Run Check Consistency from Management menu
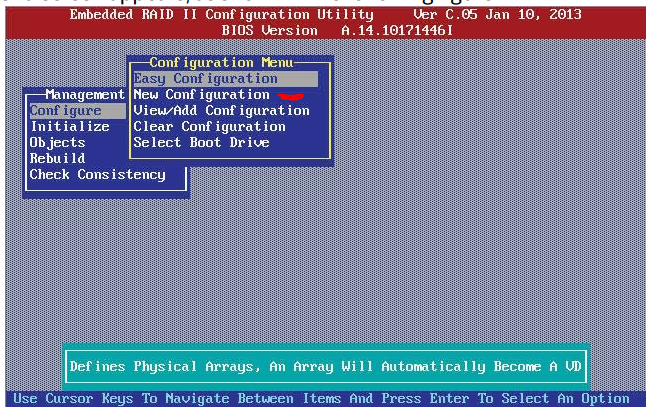 pyautogui.click(x=97, y=175)
